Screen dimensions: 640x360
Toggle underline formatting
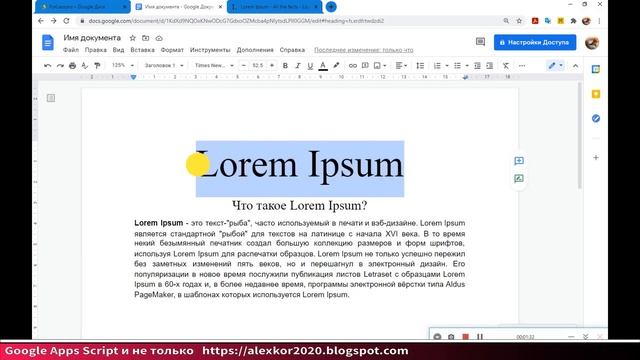coord(310,66)
